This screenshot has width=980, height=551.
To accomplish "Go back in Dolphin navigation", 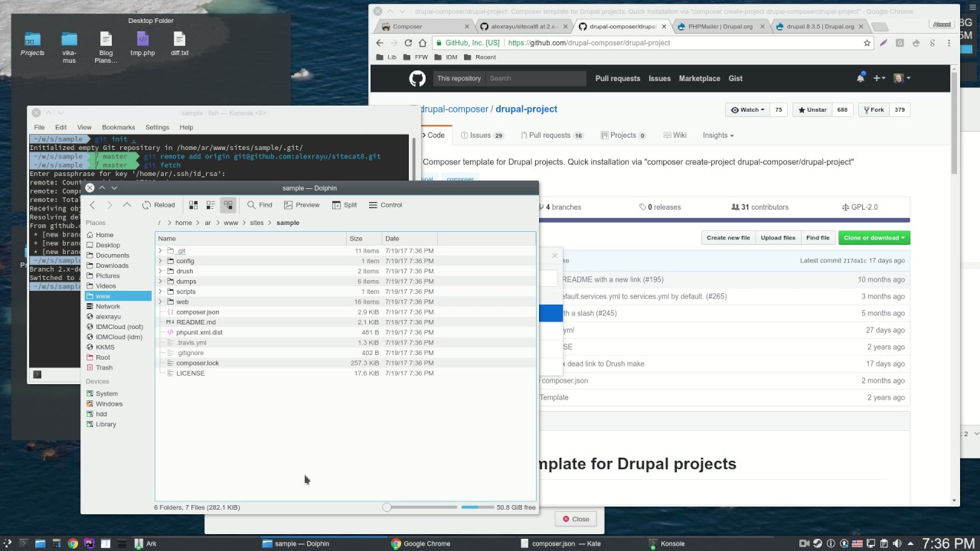I will coord(93,205).
